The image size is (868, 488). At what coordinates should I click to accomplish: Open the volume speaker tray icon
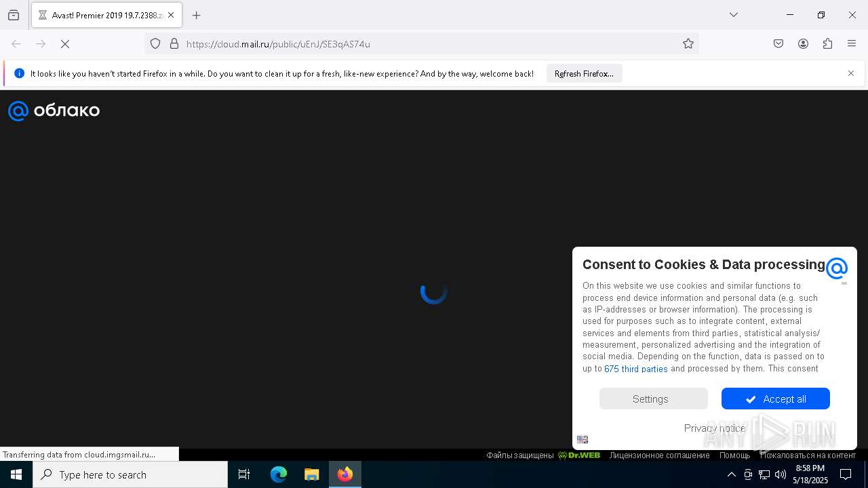(781, 474)
